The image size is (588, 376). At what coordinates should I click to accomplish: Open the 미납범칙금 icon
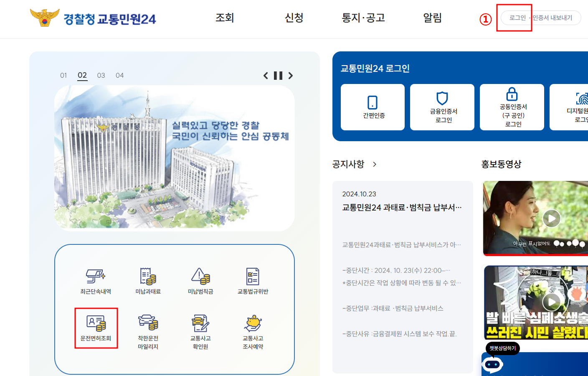200,282
